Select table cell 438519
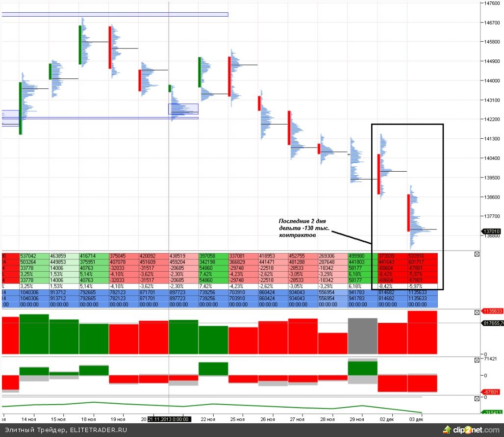 click(x=183, y=256)
